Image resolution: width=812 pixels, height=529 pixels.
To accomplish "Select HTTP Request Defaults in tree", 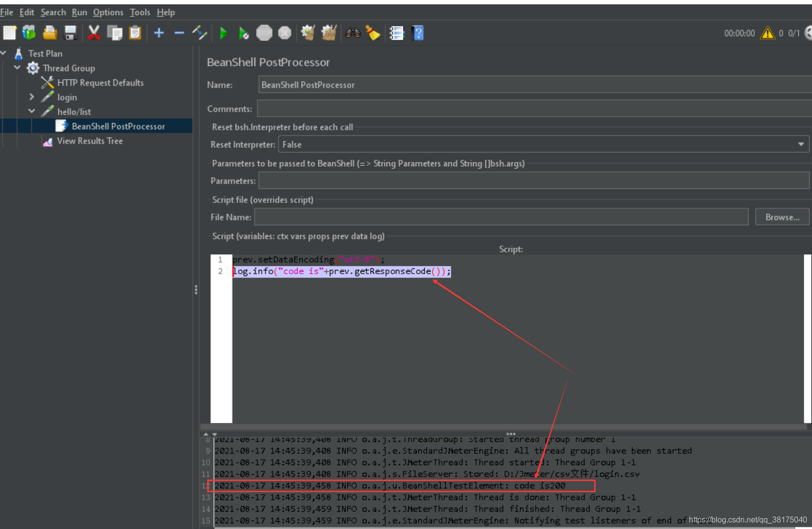I will (x=100, y=83).
